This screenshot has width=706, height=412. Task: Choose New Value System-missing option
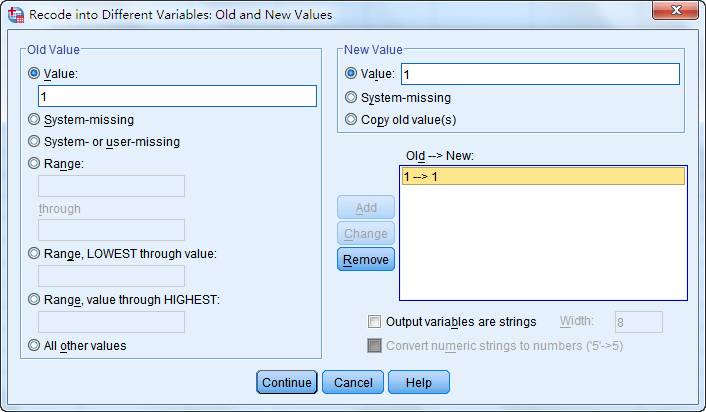351,97
